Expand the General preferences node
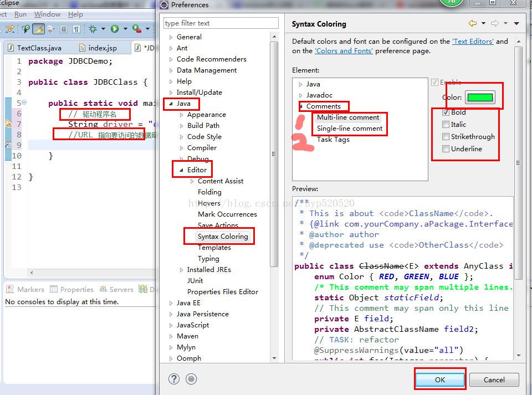The image size is (532, 395). coord(171,37)
